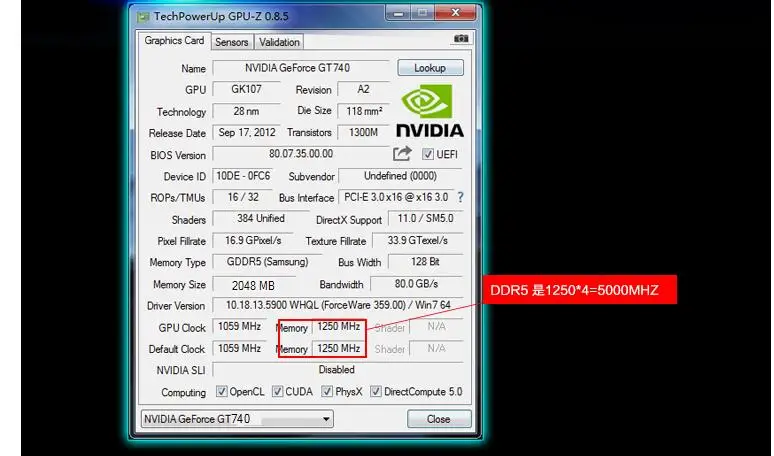Click the camera screenshot icon
This screenshot has width=774, height=456.
point(461,38)
